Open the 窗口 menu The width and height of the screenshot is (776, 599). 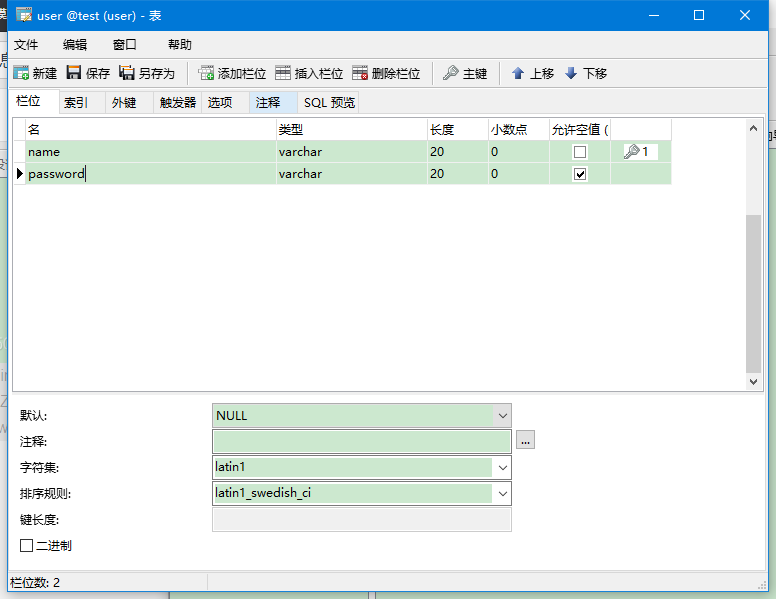125,45
